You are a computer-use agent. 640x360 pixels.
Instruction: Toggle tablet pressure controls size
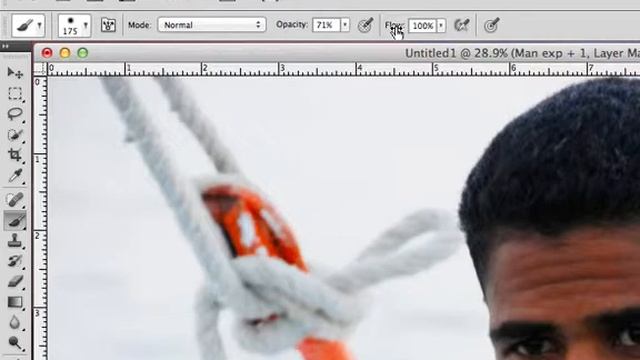(491, 25)
